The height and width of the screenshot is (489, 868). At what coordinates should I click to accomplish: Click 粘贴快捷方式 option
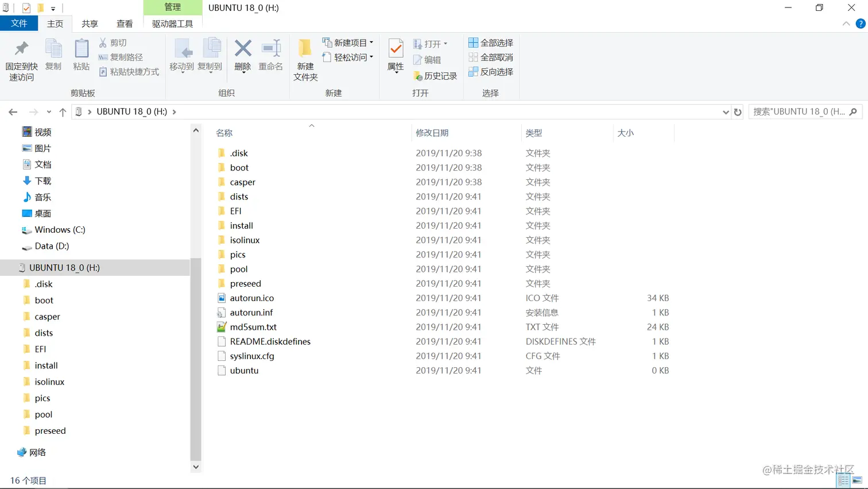click(129, 72)
